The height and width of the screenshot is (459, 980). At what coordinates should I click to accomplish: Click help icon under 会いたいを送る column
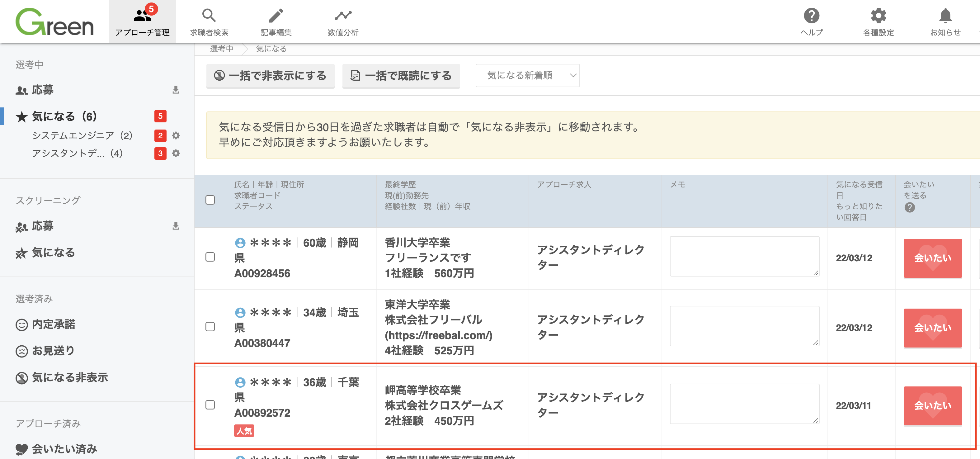click(910, 207)
